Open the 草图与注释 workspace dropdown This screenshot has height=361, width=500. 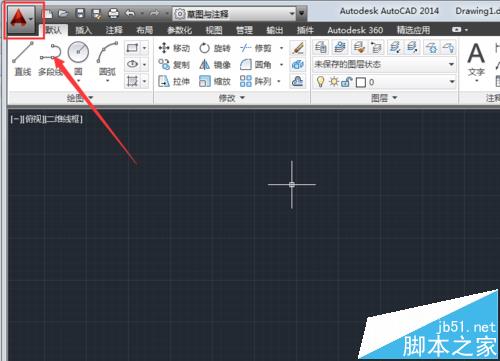pos(235,14)
